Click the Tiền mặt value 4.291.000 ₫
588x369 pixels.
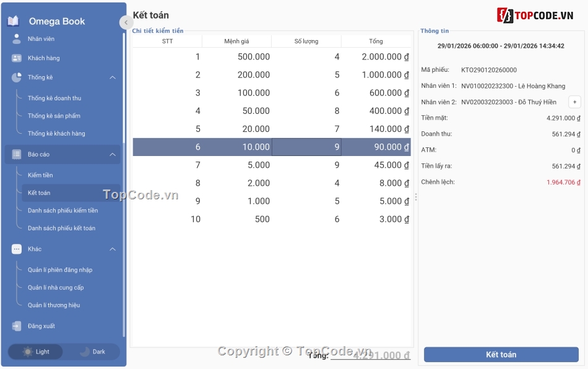pyautogui.click(x=563, y=118)
